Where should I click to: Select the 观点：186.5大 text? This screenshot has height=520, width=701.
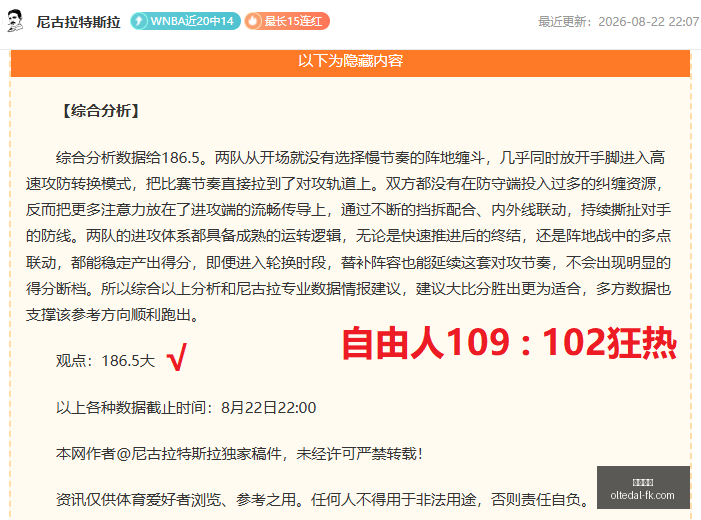coord(106,360)
